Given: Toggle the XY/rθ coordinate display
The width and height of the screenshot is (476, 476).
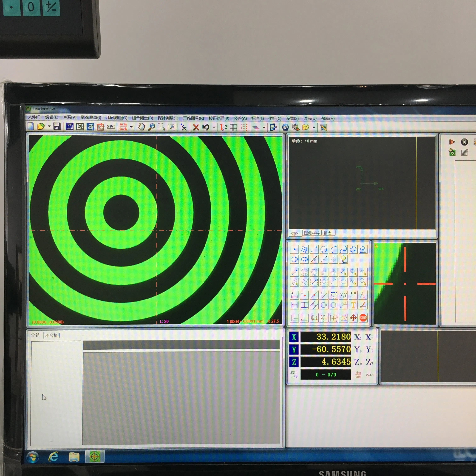Looking at the screenshot, I should [294, 374].
